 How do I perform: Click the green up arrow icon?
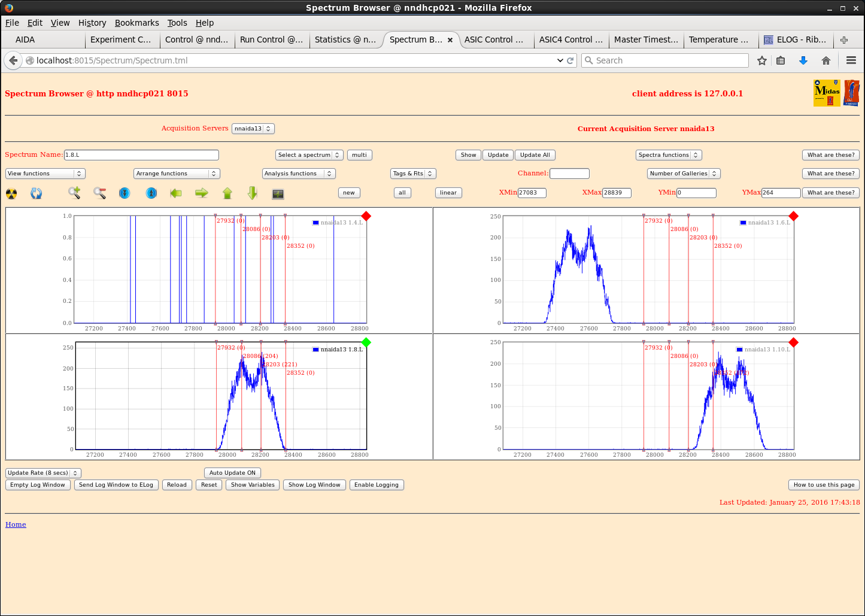(x=227, y=193)
